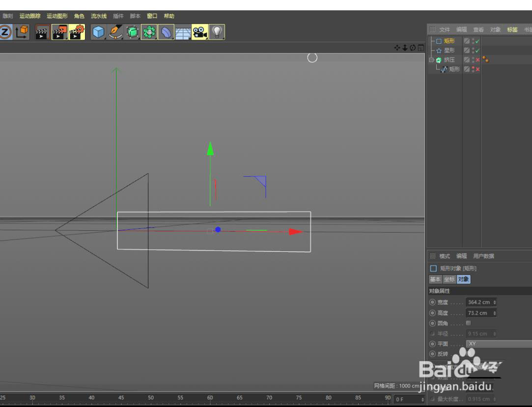This screenshot has height=407, width=532.
Task: Click the 平面 animation radio circle
Action: tap(432, 344)
